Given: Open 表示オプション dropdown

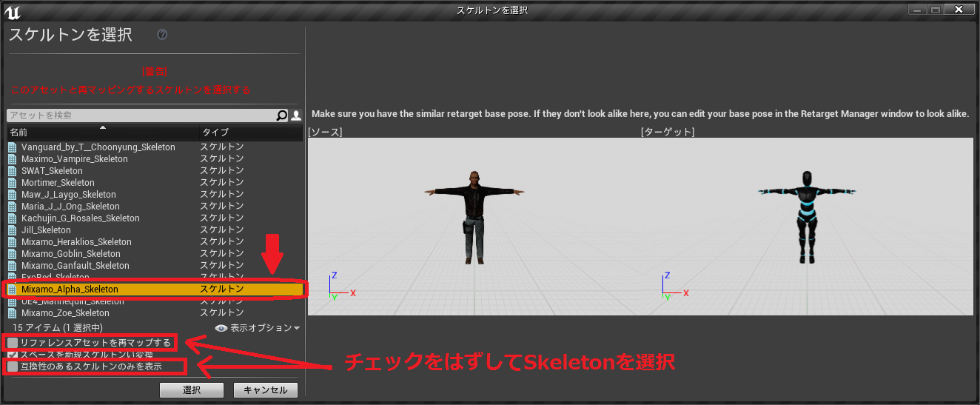Looking at the screenshot, I should pos(258,328).
